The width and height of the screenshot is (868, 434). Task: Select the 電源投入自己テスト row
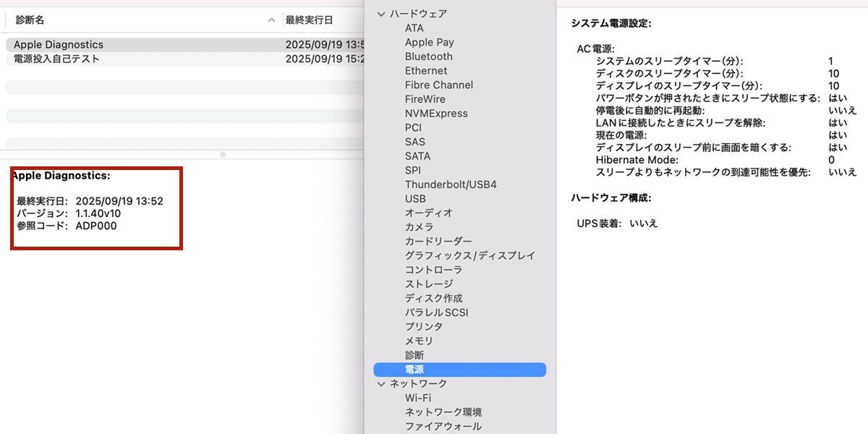coord(56,59)
